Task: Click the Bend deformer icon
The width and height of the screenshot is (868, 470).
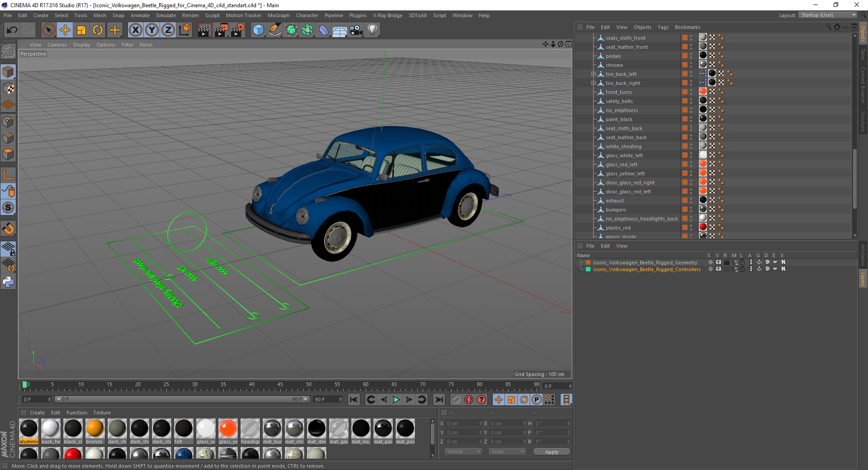Action: point(324,30)
